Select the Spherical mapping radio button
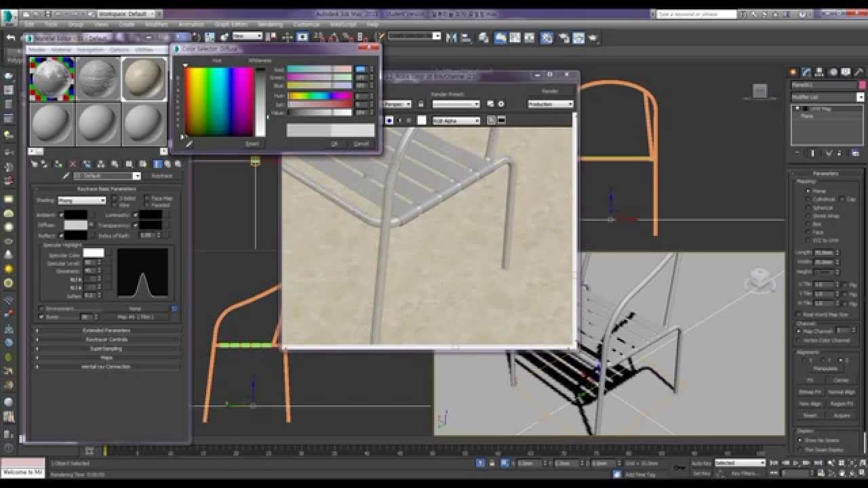The width and height of the screenshot is (868, 488). tap(808, 207)
